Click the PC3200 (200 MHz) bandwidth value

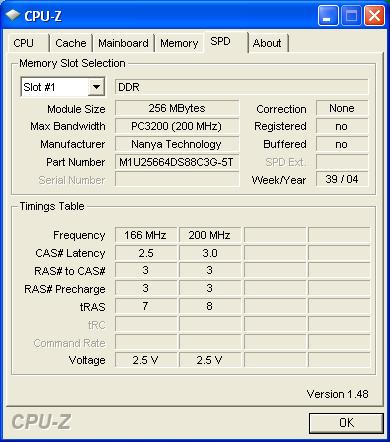tap(177, 126)
